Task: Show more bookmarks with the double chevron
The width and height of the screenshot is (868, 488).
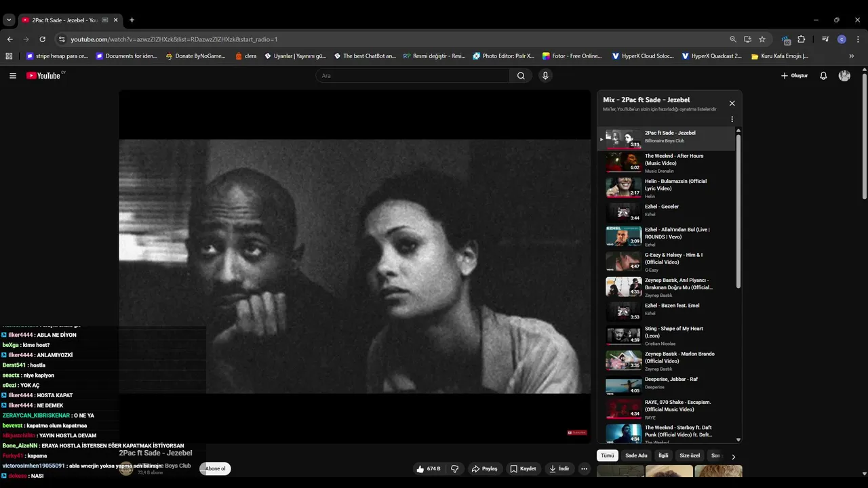Action: tap(852, 56)
